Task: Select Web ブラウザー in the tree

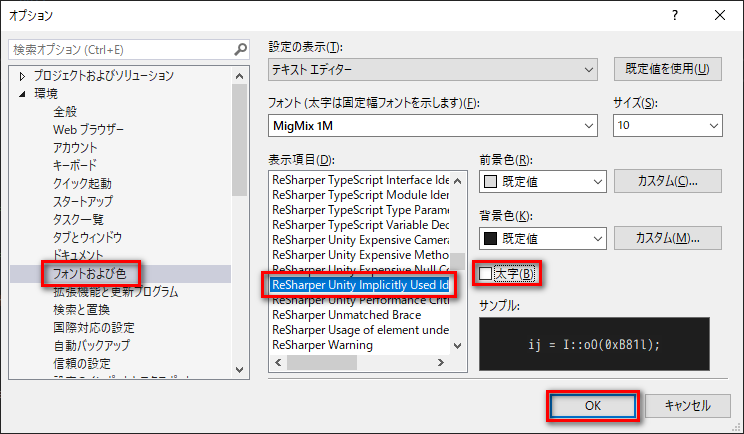Action: pos(88,130)
